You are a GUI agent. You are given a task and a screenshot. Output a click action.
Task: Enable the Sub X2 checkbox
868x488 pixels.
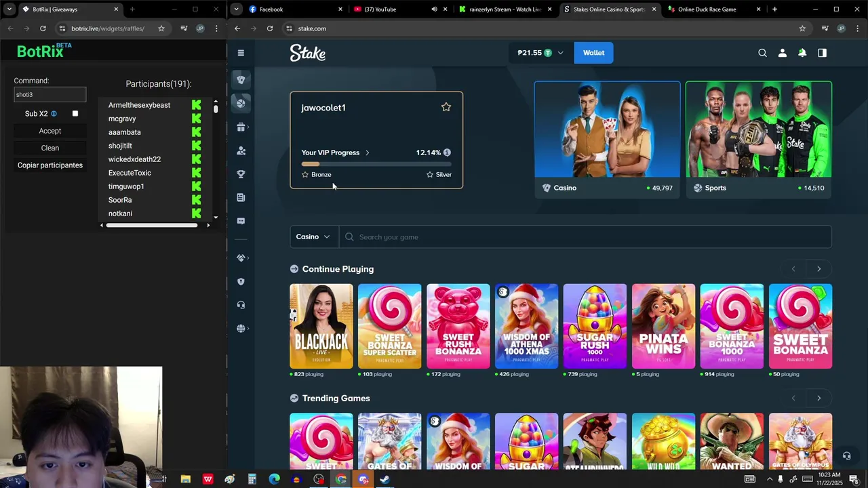pos(75,114)
